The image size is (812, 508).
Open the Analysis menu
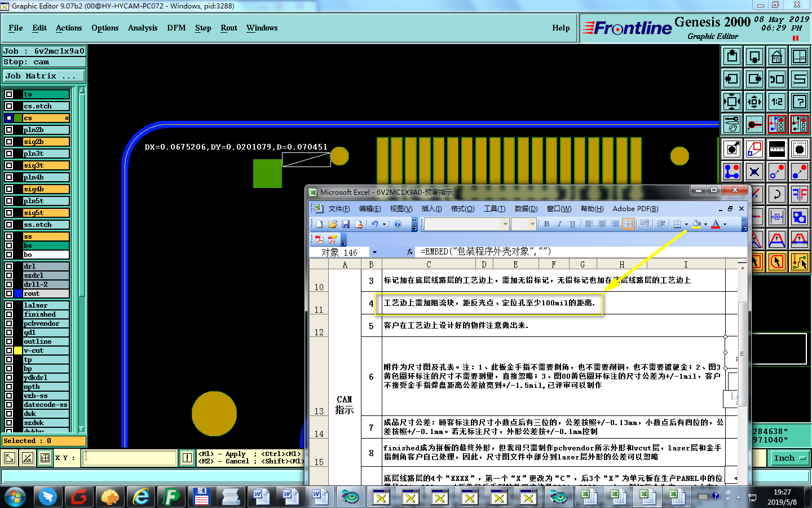click(x=143, y=28)
